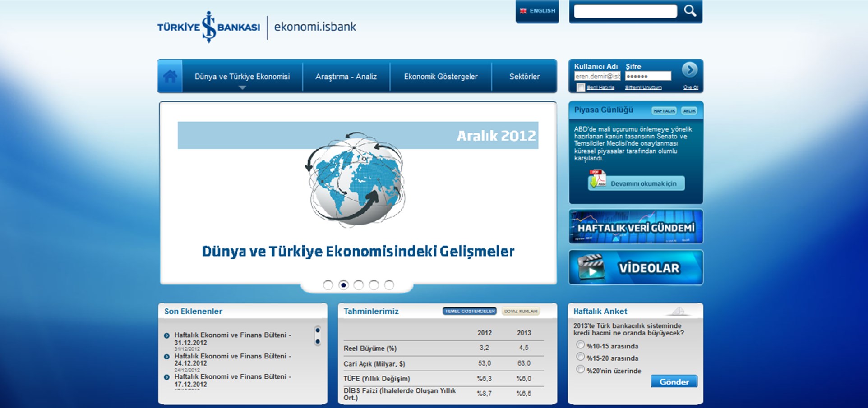
Task: Click the 2012 column header in Tahminlerimiz
Action: tap(485, 333)
